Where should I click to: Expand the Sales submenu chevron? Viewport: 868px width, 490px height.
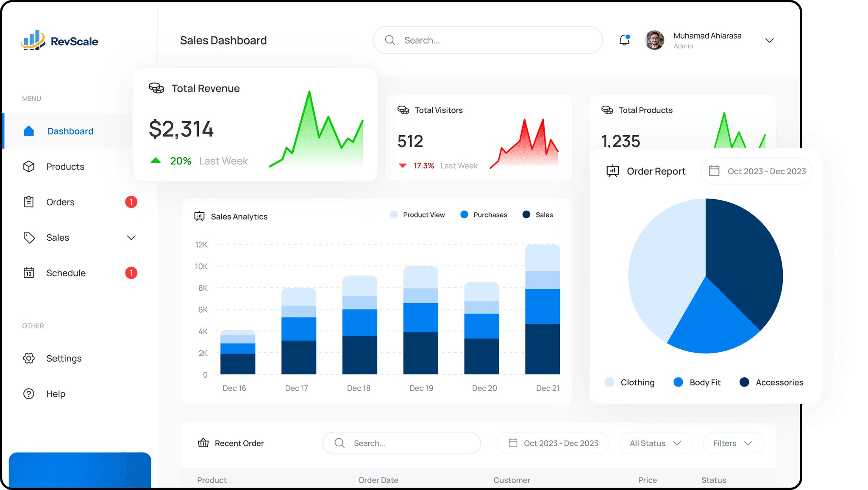tap(131, 238)
